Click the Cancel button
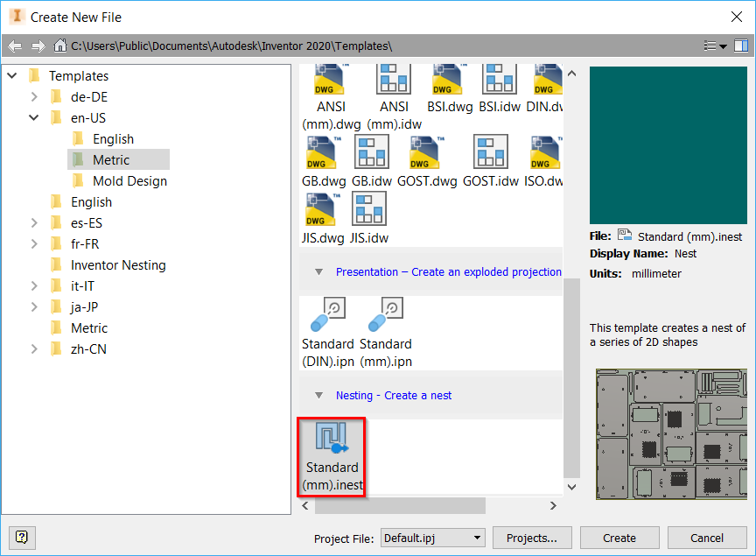 coord(707,538)
